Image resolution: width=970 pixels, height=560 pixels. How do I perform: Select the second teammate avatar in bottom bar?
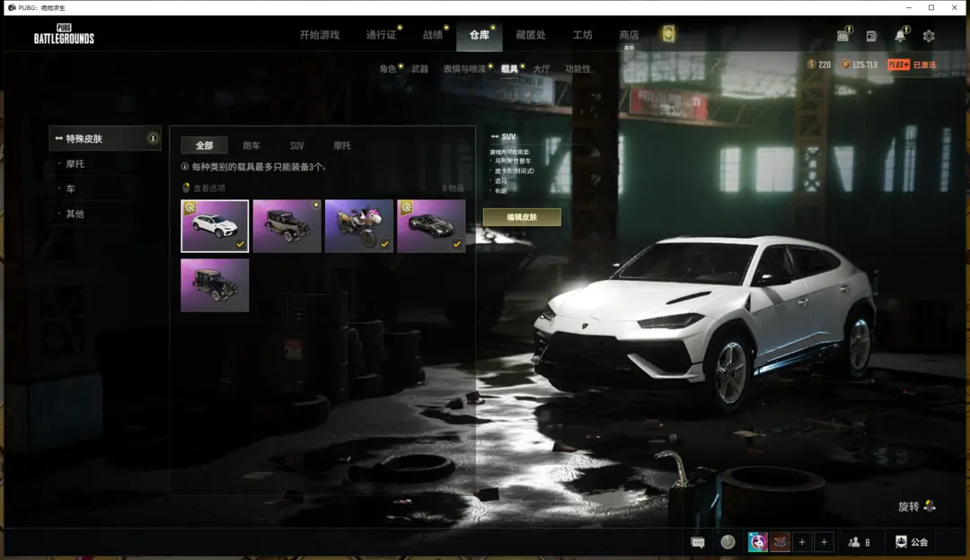(780, 542)
